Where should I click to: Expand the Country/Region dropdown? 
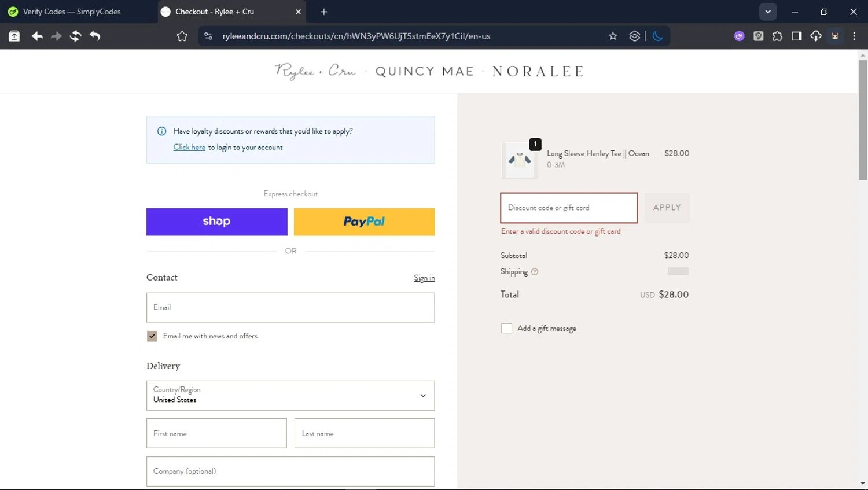[290, 396]
